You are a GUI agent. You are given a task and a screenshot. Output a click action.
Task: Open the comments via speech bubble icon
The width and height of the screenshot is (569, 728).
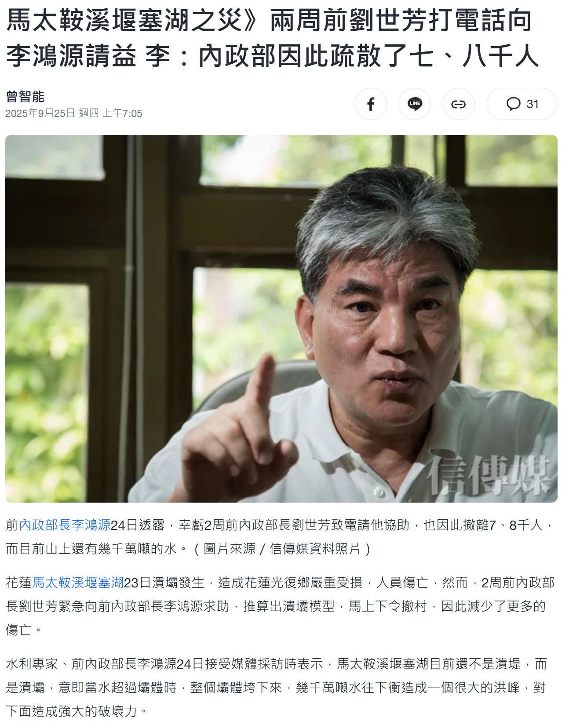(513, 104)
